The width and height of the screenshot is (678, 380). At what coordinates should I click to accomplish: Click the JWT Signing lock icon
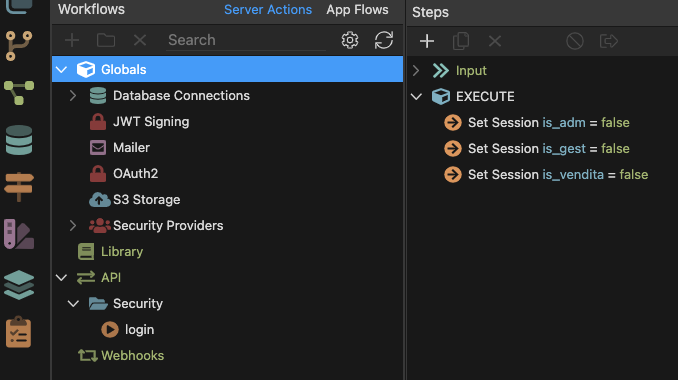(x=98, y=121)
